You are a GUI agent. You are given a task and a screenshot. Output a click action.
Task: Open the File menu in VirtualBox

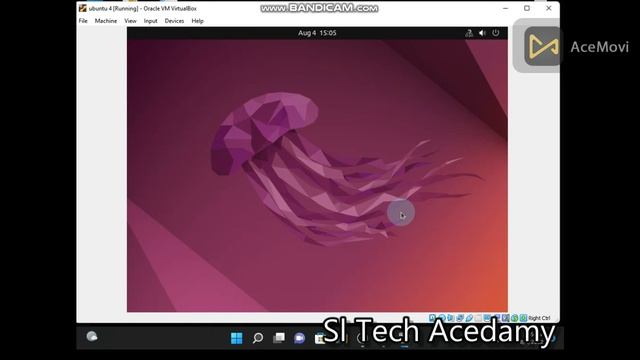pyautogui.click(x=83, y=21)
